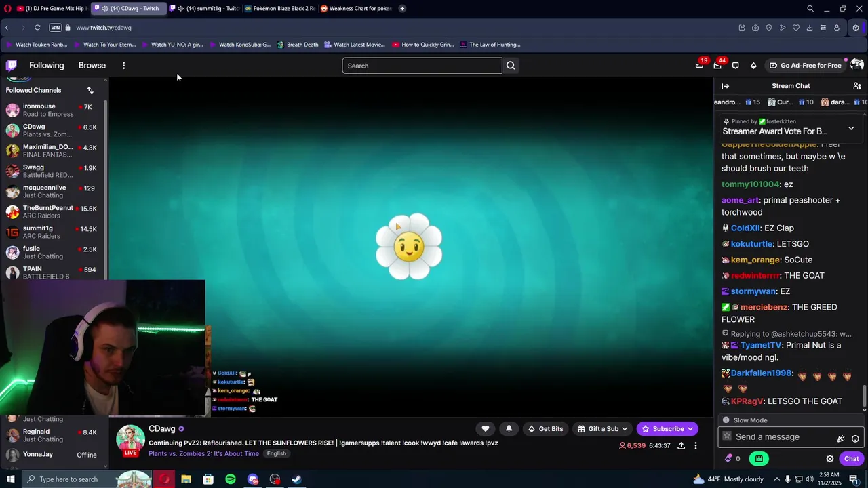Open CDawg channel in sidebar
The height and width of the screenshot is (488, 868).
[53, 130]
